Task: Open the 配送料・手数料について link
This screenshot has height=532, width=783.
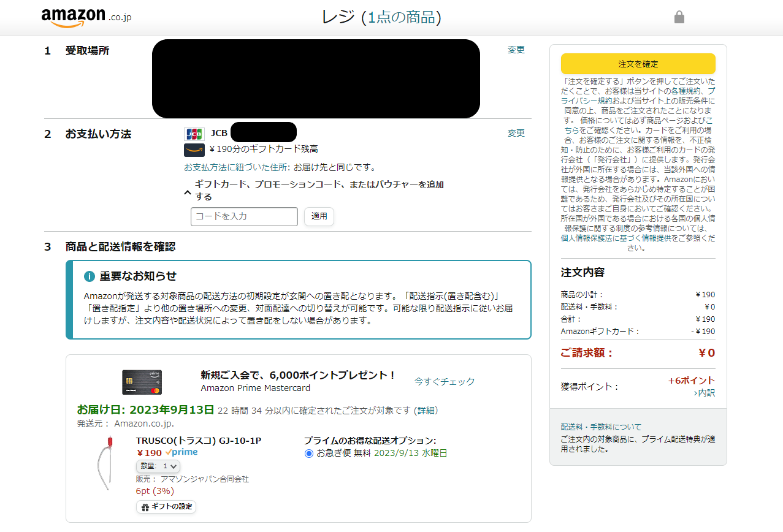Action: [602, 427]
